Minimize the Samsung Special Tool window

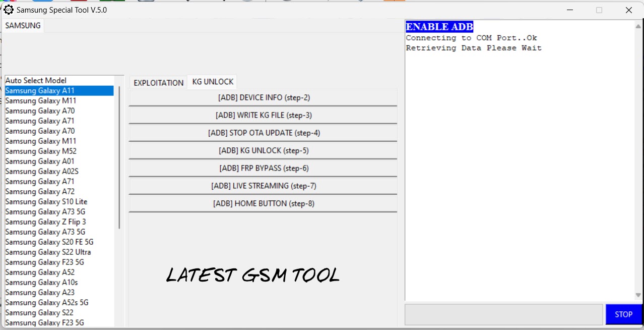pos(569,10)
